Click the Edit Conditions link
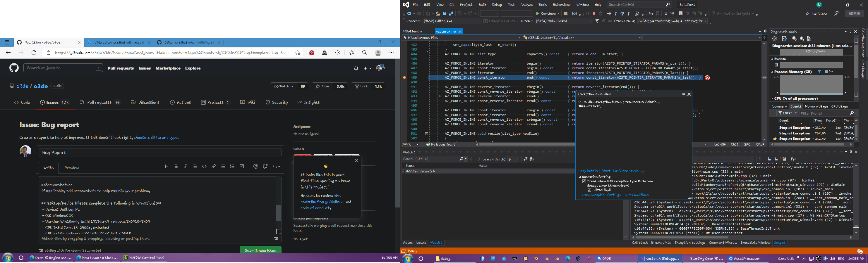 point(637,195)
